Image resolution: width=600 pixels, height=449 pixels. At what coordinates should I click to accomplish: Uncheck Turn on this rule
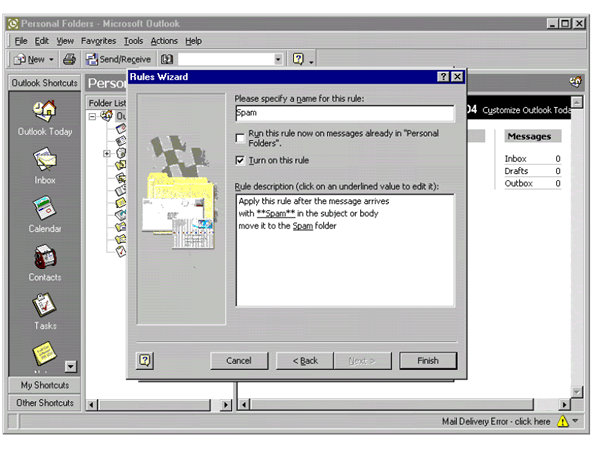240,160
